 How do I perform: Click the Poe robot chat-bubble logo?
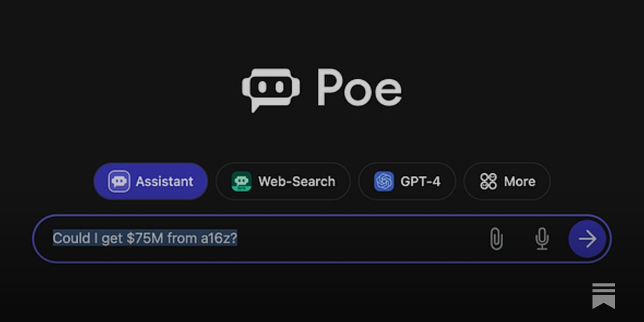coord(270,90)
